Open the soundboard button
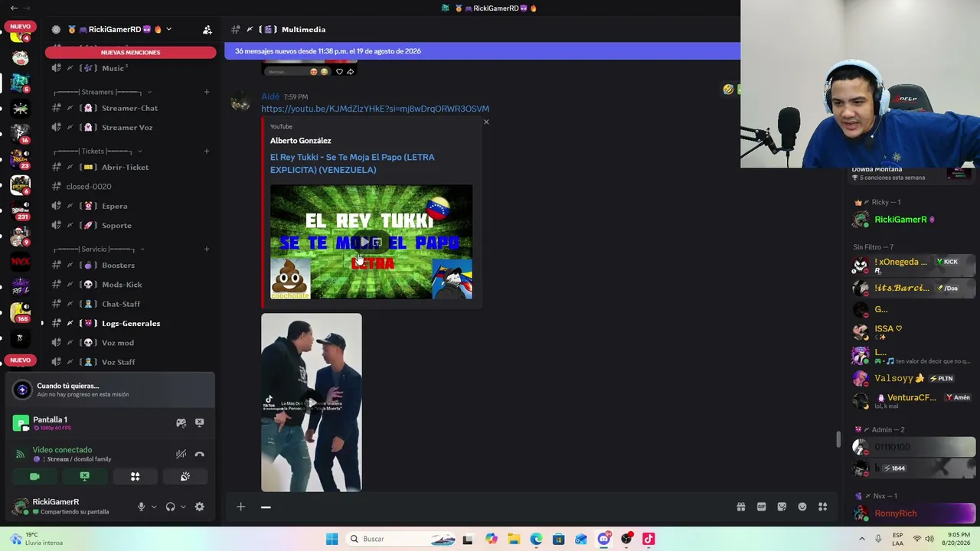This screenshot has height=551, width=980. click(185, 477)
